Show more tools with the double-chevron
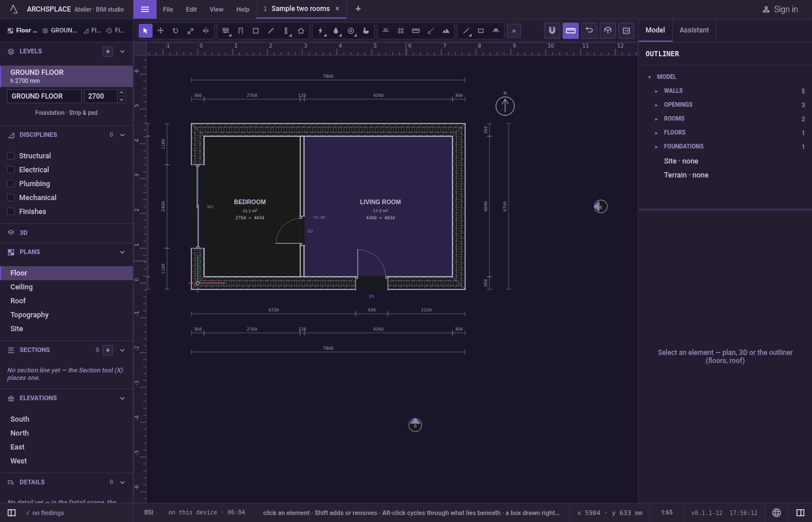Image resolution: width=812 pixels, height=522 pixels. click(514, 31)
